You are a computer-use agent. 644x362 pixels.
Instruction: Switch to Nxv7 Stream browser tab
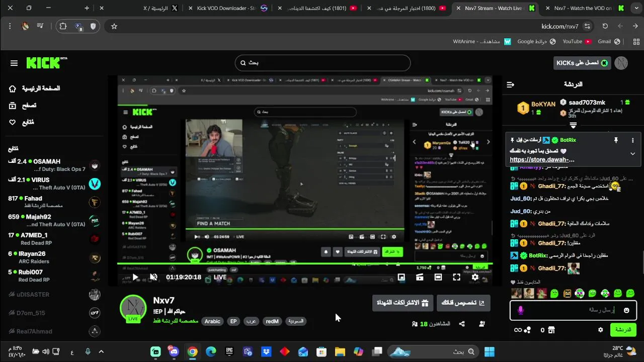point(495,8)
